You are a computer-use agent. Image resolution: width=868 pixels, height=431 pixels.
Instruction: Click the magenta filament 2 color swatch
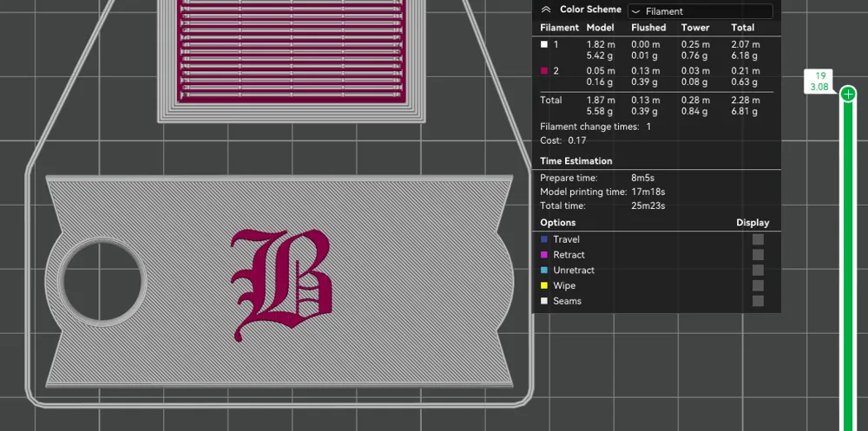tap(544, 71)
